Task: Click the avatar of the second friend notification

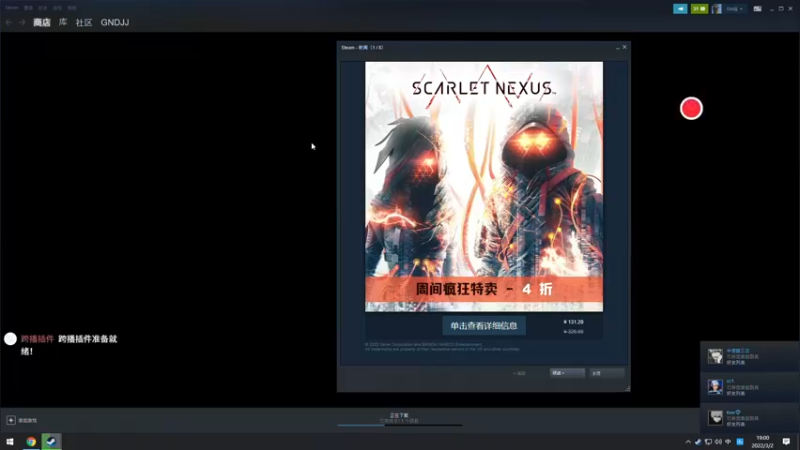Action: pyautogui.click(x=715, y=387)
